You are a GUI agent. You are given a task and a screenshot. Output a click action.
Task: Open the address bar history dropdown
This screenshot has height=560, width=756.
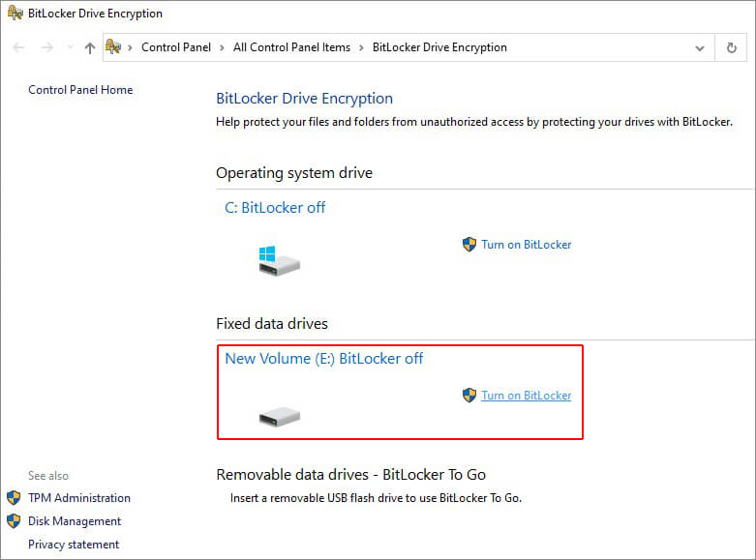700,48
